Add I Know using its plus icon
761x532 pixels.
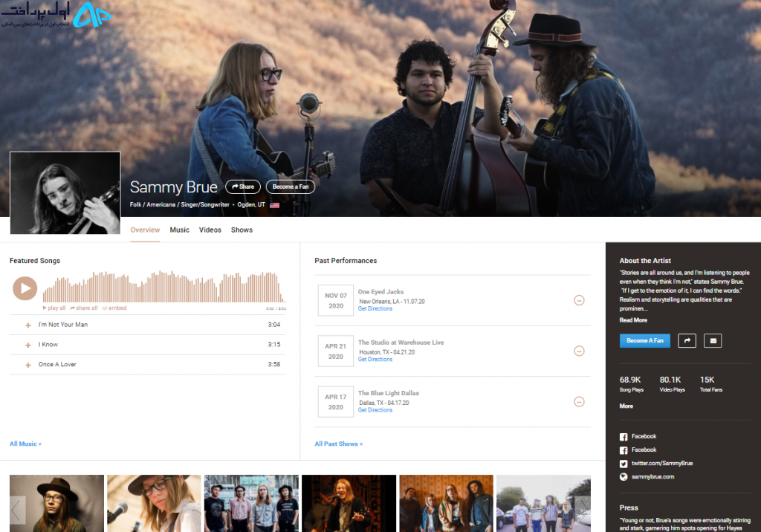click(28, 345)
